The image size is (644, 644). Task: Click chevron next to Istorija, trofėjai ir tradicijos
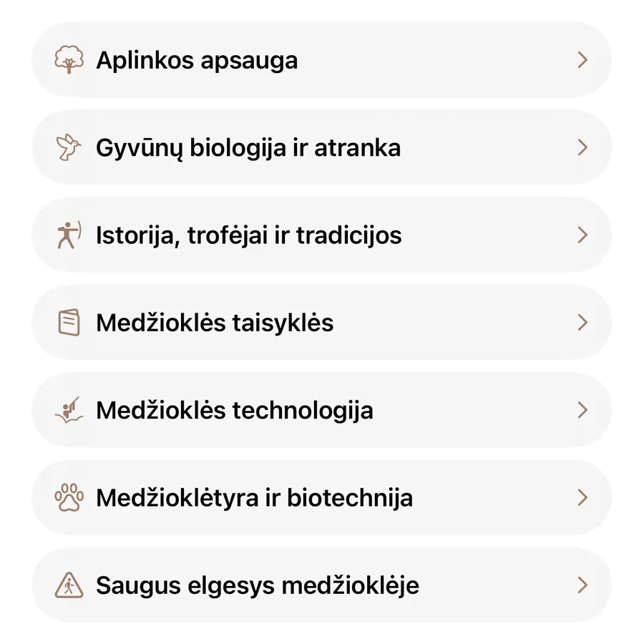pyautogui.click(x=582, y=235)
